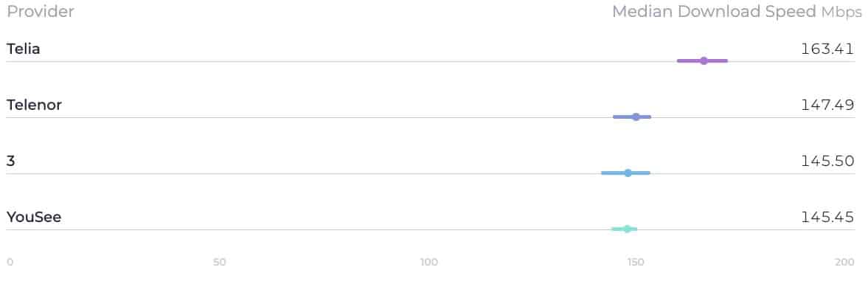Screen dimensions: 868x287
Task: Click the 50 axis tick label
Action: [220, 261]
